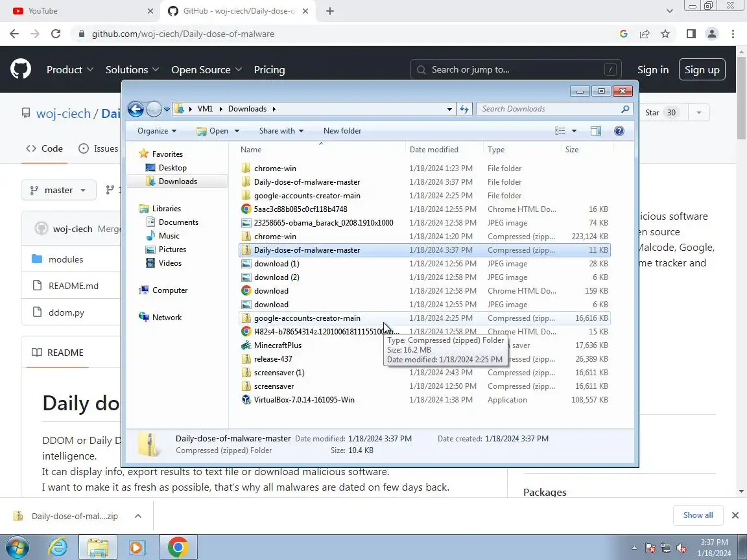The width and height of the screenshot is (747, 560).
Task: Click the GitHub octocat logo
Action: click(21, 69)
